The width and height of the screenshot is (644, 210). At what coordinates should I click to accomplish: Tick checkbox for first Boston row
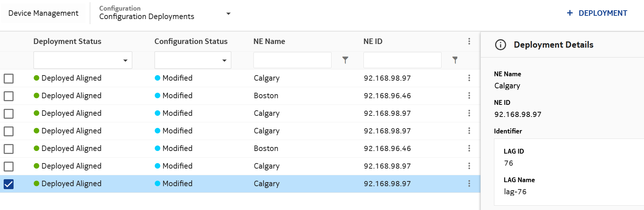tap(8, 96)
